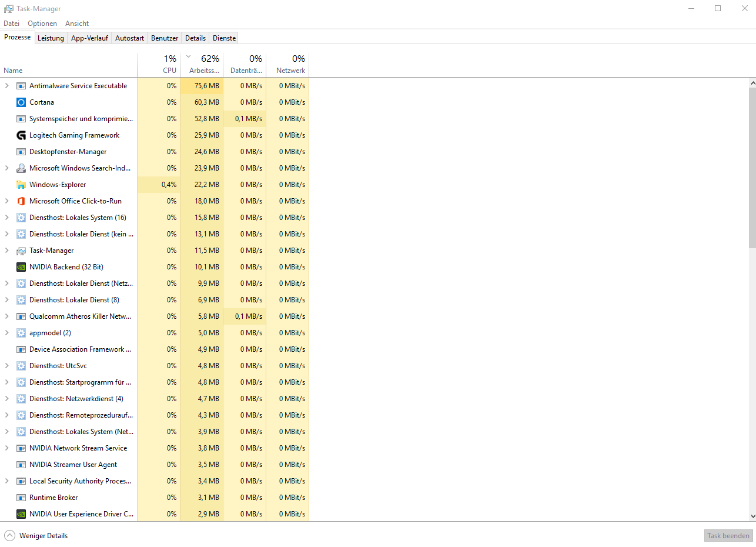Click the Diensthost: UtcSvc gear icon
Image resolution: width=756 pixels, height=547 pixels.
pyautogui.click(x=21, y=366)
